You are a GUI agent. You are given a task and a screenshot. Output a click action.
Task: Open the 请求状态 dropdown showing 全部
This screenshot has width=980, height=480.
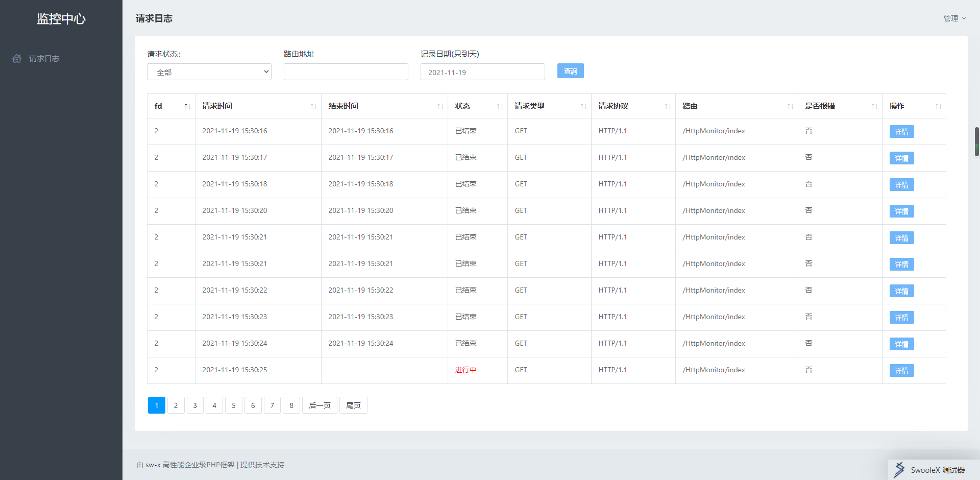(209, 72)
